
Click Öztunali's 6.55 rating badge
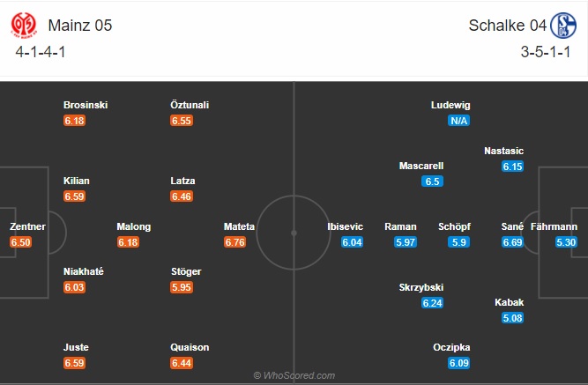(182, 121)
